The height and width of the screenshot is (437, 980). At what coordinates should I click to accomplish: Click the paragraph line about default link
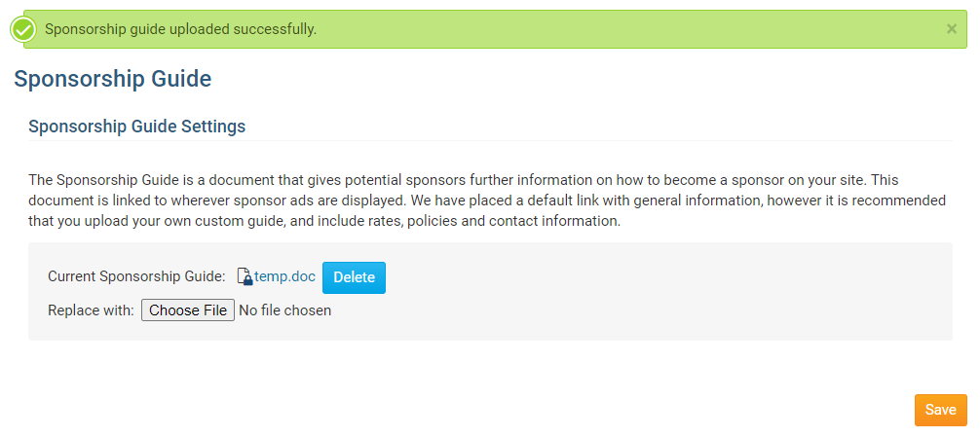[487, 200]
